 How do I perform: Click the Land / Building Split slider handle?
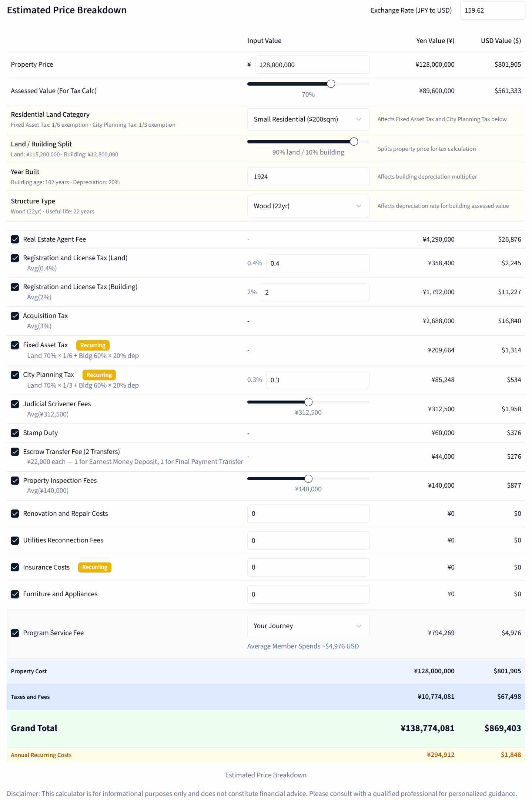coord(354,142)
